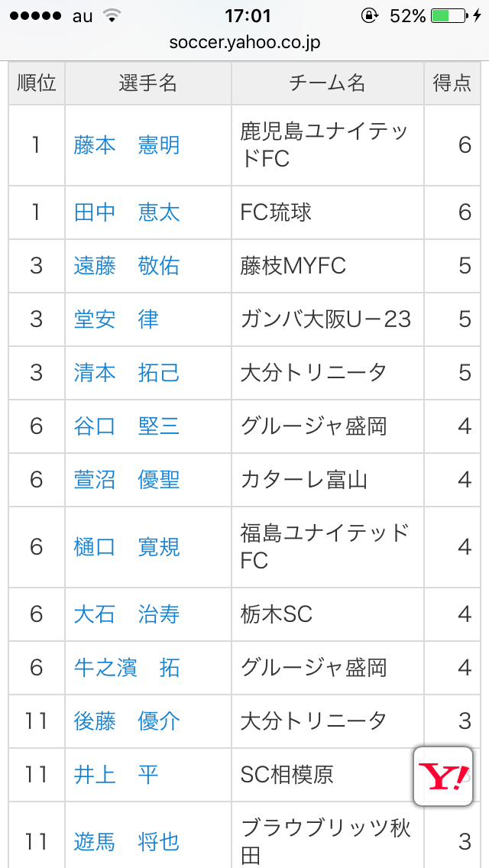This screenshot has height=868, width=489.
Task: Tap the Wi-Fi signal icon
Action: click(112, 15)
